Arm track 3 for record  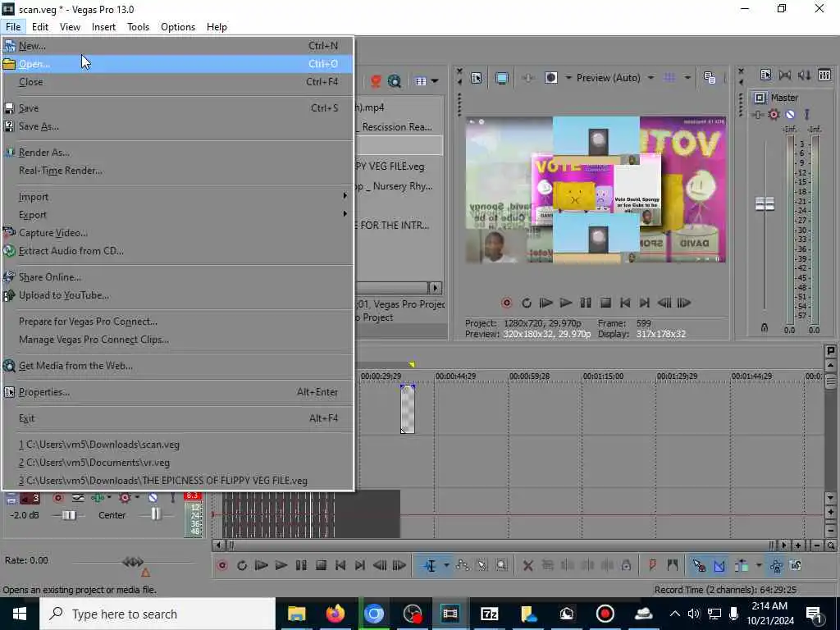coord(58,498)
